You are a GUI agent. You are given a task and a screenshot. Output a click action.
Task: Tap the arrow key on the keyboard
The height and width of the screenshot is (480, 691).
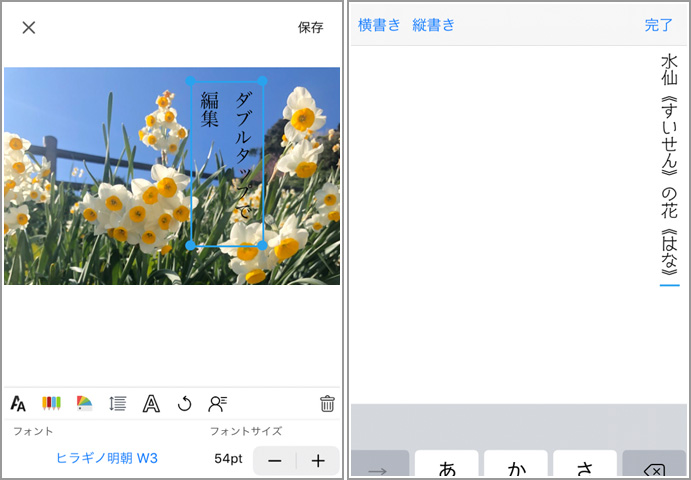pyautogui.click(x=380, y=464)
